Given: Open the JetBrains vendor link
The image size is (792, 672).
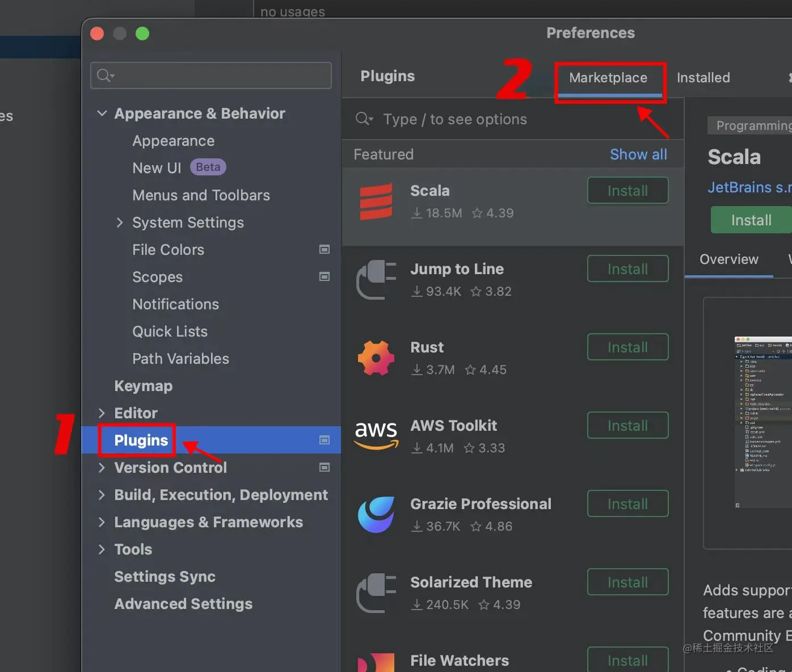Looking at the screenshot, I should [749, 187].
